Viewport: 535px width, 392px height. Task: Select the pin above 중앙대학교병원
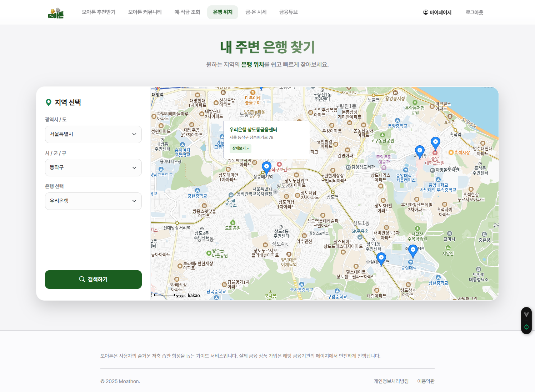point(435,142)
